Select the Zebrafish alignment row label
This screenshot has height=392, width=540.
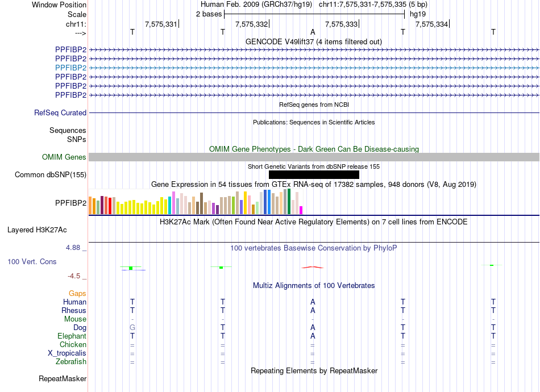pyautogui.click(x=71, y=362)
